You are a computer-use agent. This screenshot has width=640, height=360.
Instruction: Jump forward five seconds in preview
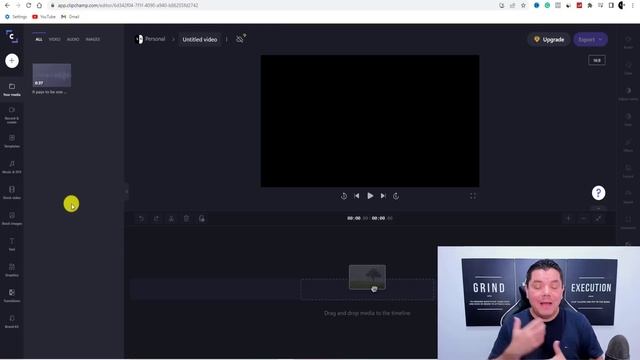(396, 196)
